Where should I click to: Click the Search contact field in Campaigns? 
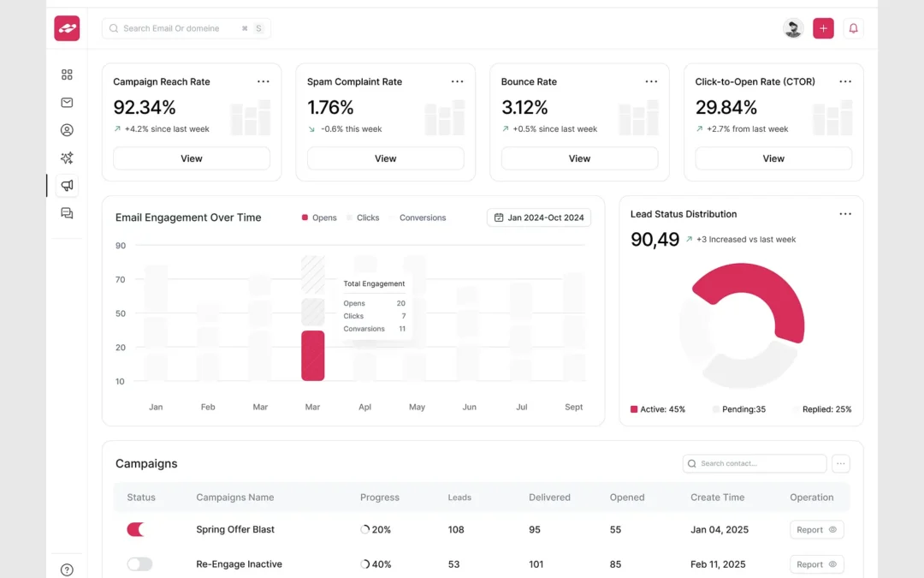(753, 463)
